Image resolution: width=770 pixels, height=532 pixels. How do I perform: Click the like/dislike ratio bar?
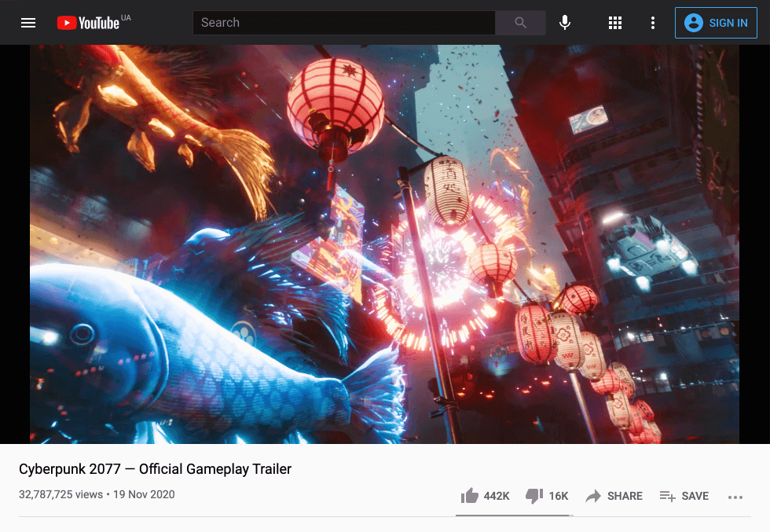[x=514, y=515]
